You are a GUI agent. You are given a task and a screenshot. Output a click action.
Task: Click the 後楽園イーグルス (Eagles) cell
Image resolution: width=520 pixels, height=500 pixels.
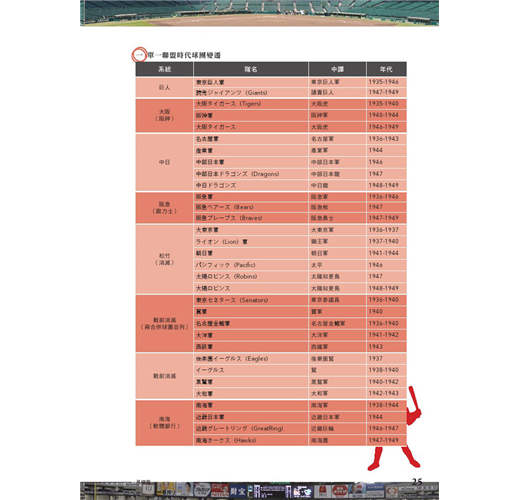pos(251,359)
